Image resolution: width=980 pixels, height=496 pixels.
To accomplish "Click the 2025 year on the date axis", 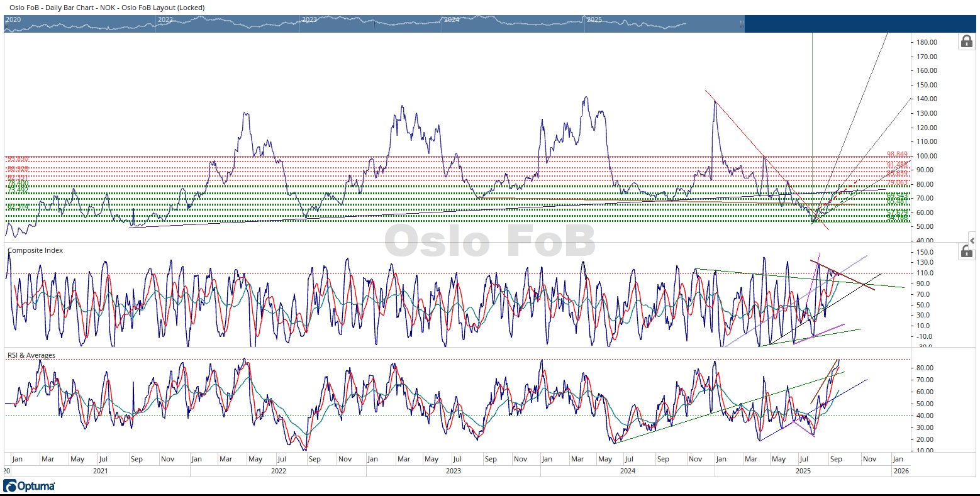I will 803,471.
